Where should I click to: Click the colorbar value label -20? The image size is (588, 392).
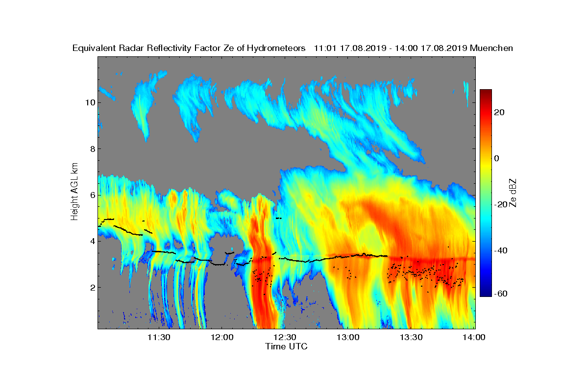(x=499, y=204)
